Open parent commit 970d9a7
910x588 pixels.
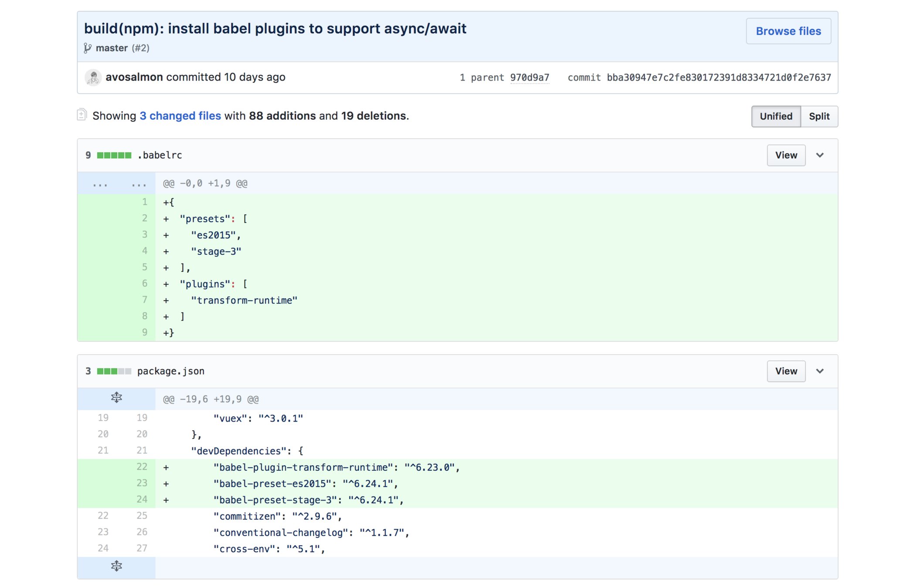point(529,78)
